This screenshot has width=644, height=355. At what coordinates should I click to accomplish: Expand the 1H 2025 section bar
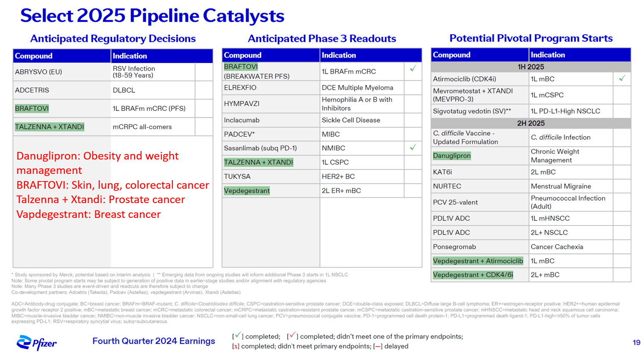point(530,67)
